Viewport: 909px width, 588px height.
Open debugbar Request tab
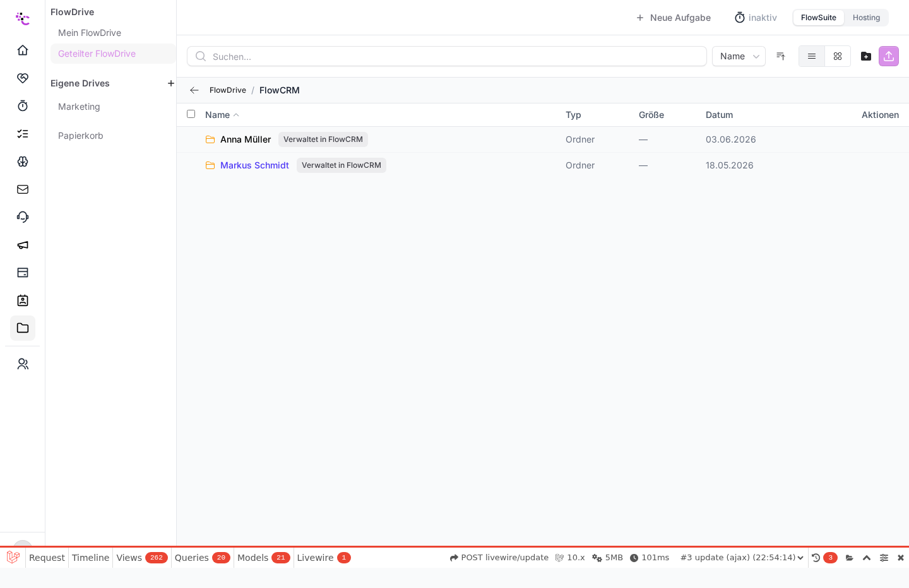point(47,558)
